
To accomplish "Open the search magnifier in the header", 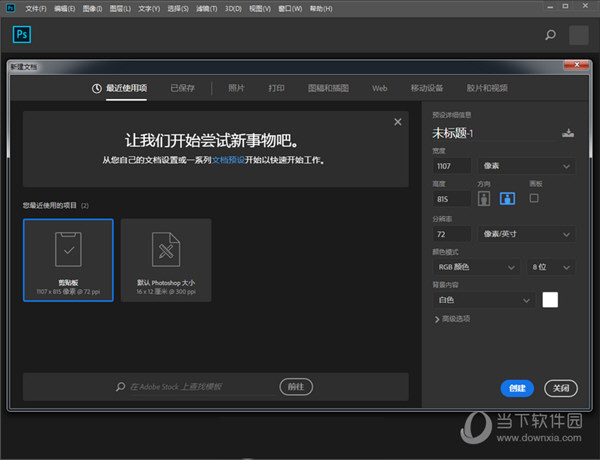I will [550, 35].
